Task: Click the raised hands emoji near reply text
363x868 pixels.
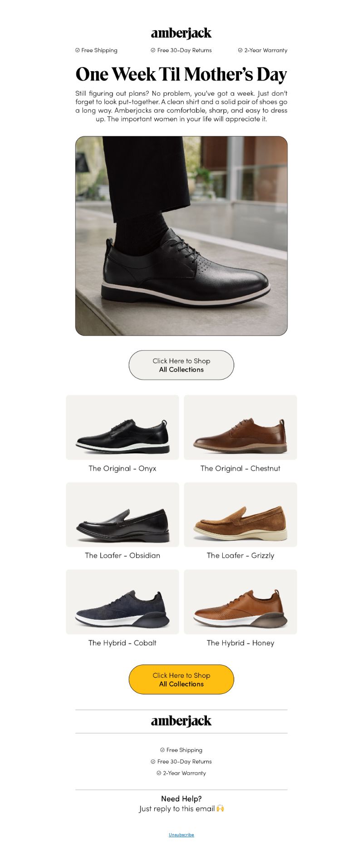Action: click(x=220, y=808)
